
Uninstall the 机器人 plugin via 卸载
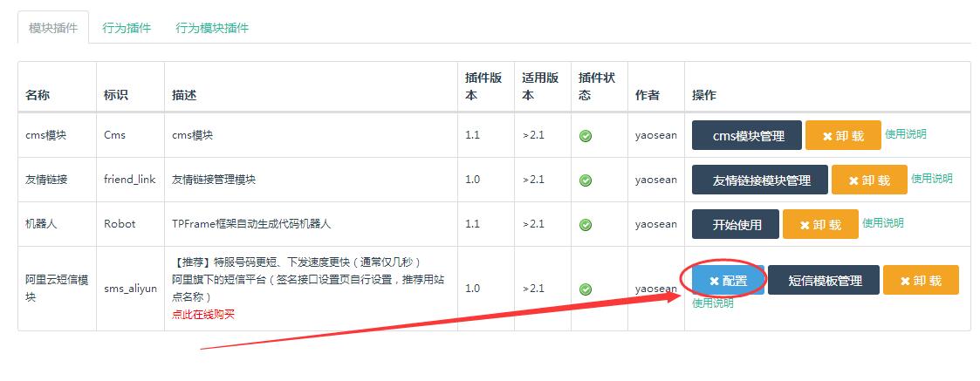820,224
